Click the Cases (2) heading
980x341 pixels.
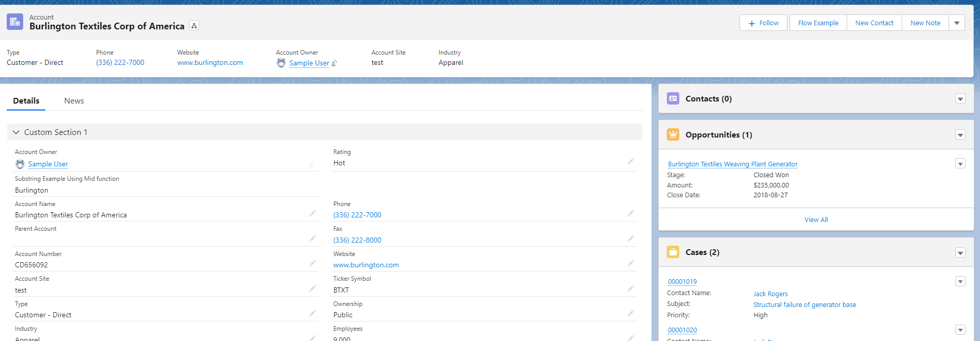coord(702,252)
